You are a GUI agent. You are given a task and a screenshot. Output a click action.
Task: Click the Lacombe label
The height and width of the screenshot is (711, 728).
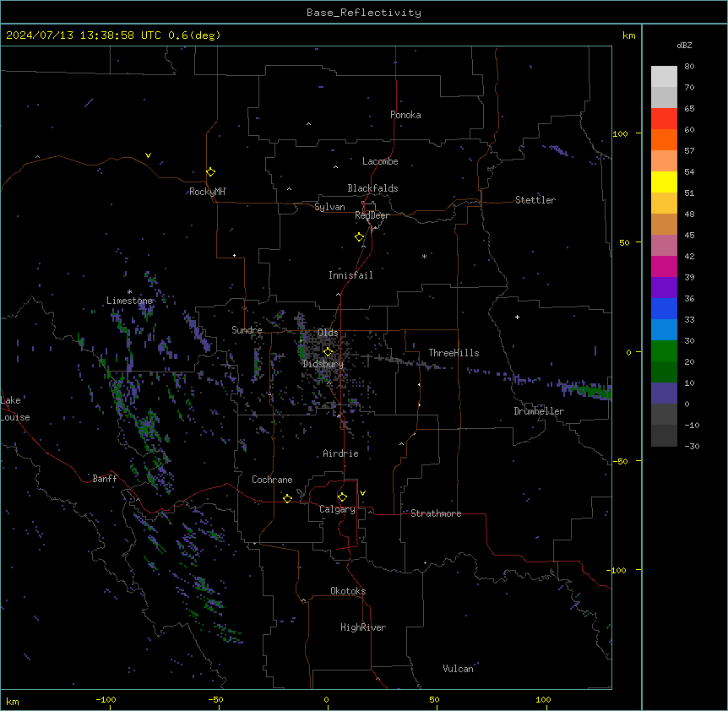point(380,161)
